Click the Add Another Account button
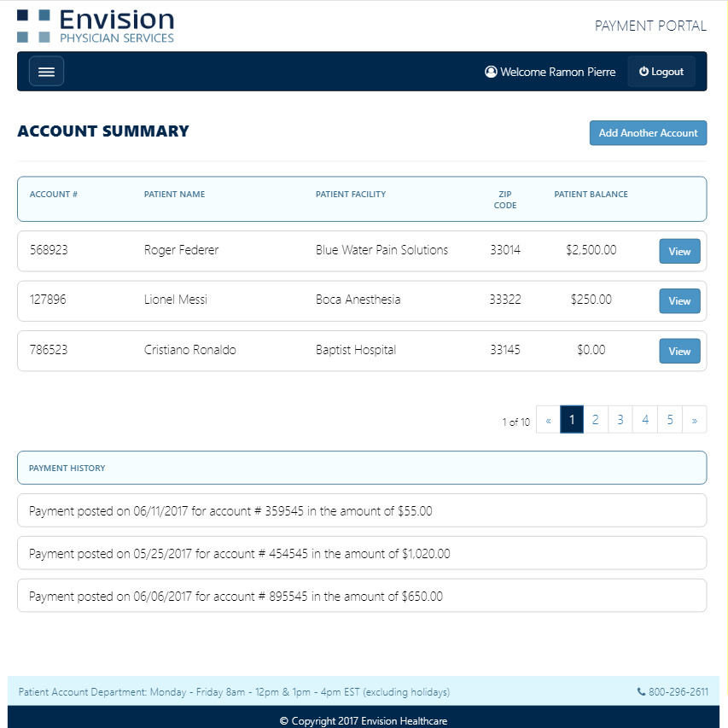 point(648,133)
